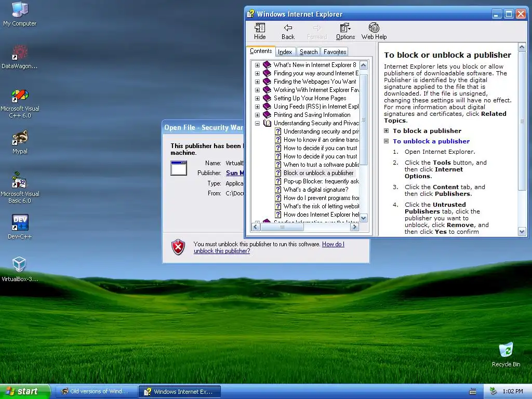This screenshot has height=399, width=532.
Task: Switch to the Search tab
Action: 309,52
